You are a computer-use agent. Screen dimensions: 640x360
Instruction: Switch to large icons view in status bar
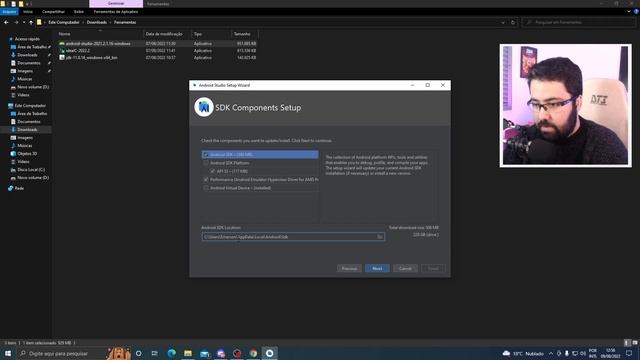pyautogui.click(x=634, y=343)
